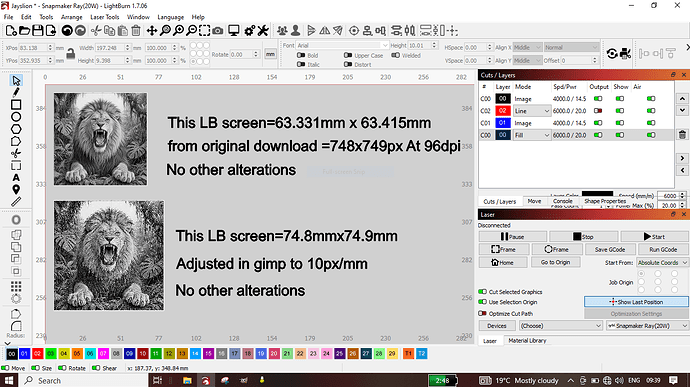Open the Language menu

pyautogui.click(x=171, y=17)
